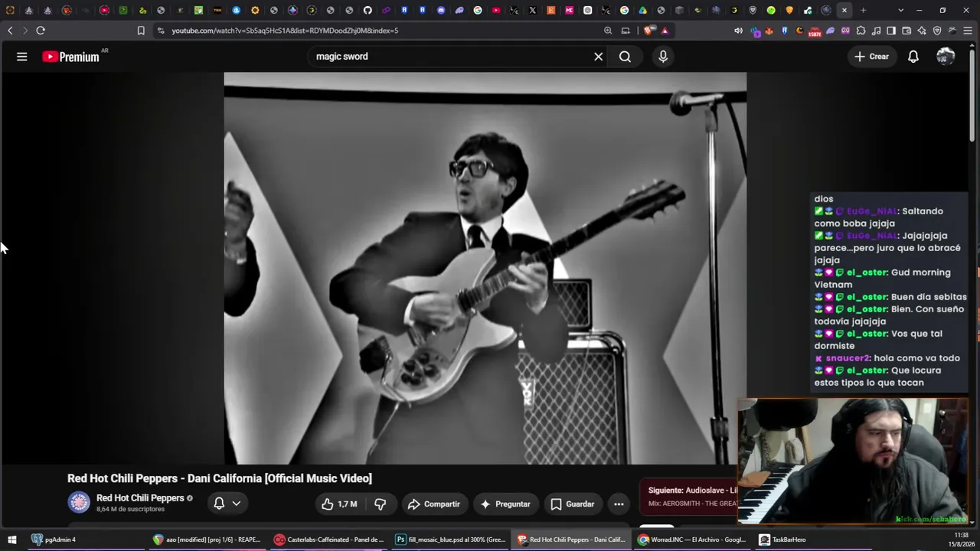Switch to the GitHub tab
Screen dimensions: 980x551
tap(367, 10)
